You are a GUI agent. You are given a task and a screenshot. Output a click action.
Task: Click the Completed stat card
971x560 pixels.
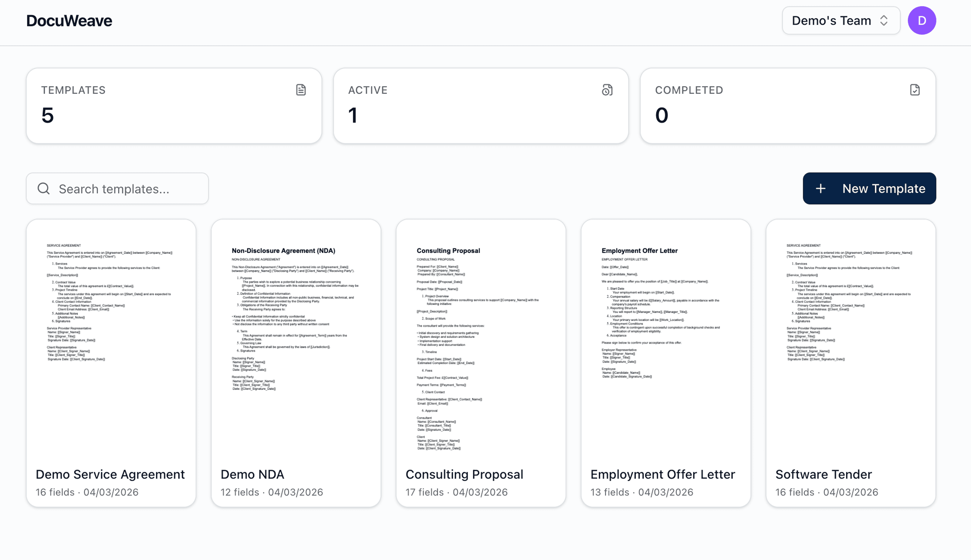tap(787, 106)
